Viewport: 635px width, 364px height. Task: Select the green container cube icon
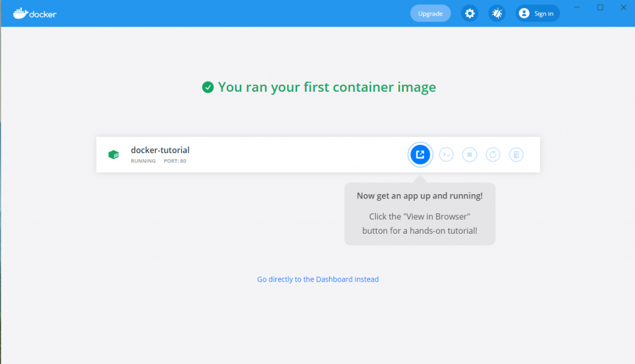(x=114, y=154)
